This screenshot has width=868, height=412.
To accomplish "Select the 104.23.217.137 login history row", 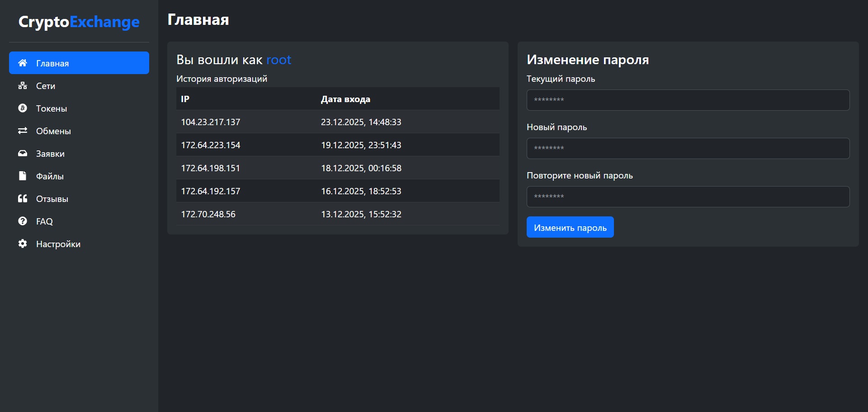I will pyautogui.click(x=338, y=122).
